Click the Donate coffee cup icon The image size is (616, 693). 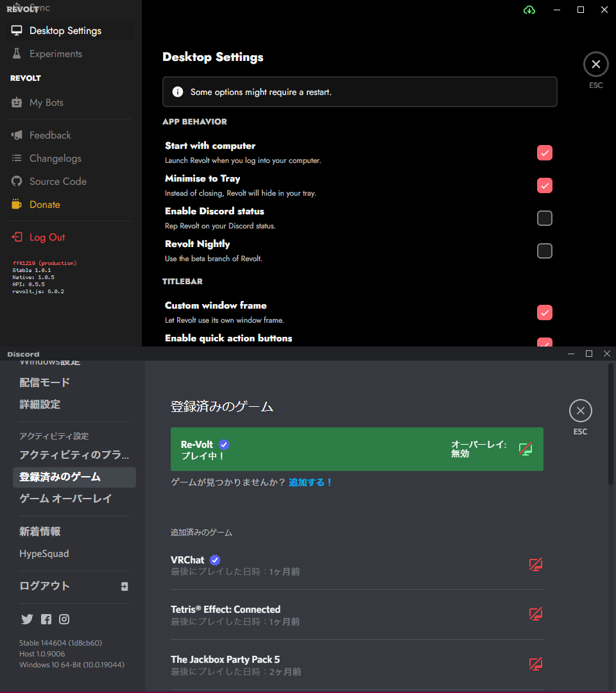coord(16,204)
